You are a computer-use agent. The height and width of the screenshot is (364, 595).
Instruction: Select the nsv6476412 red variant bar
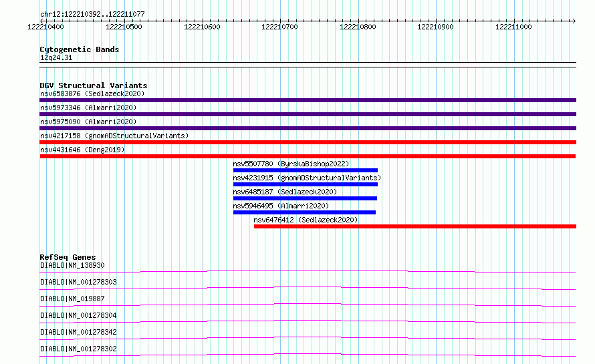[415, 226]
